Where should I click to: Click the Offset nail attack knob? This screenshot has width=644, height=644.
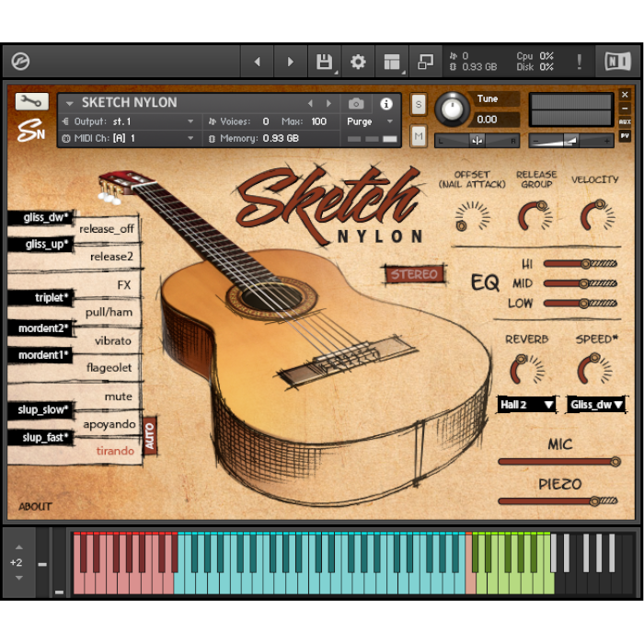click(472, 216)
